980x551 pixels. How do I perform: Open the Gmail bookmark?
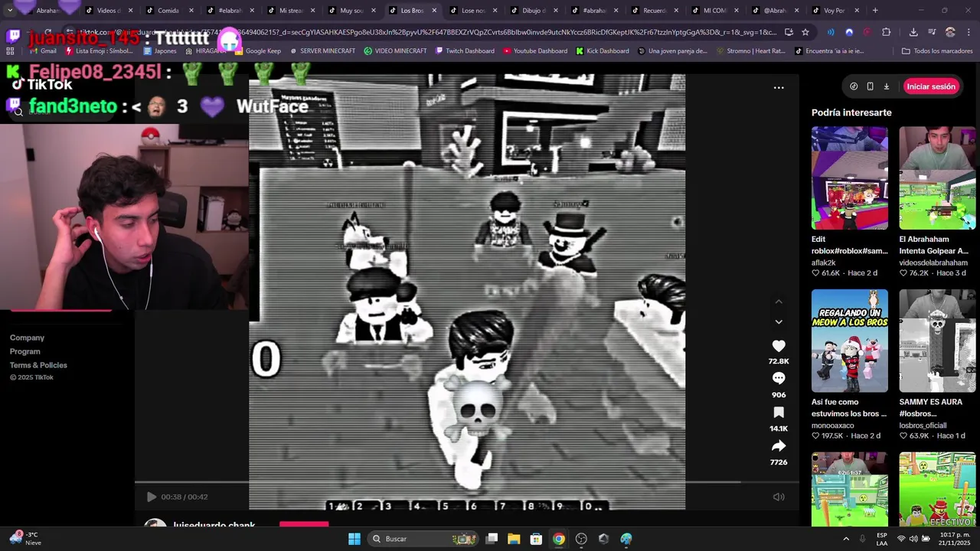coord(43,51)
